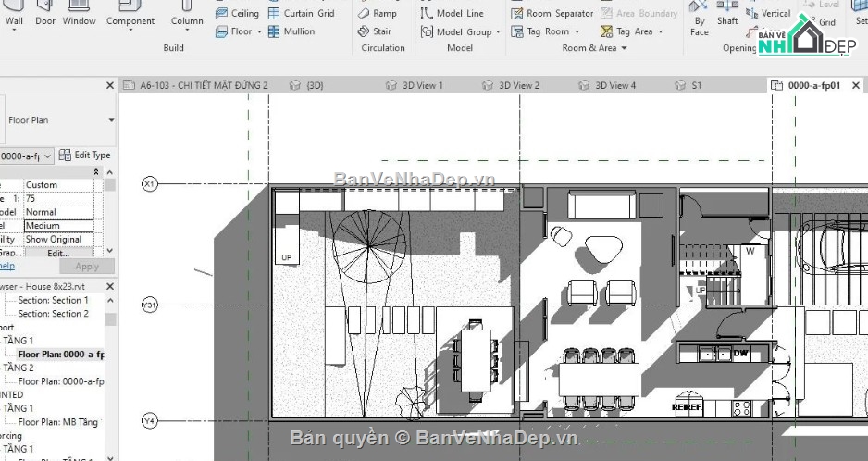Choose the Floor tool
The image size is (868, 461).
coord(233,31)
